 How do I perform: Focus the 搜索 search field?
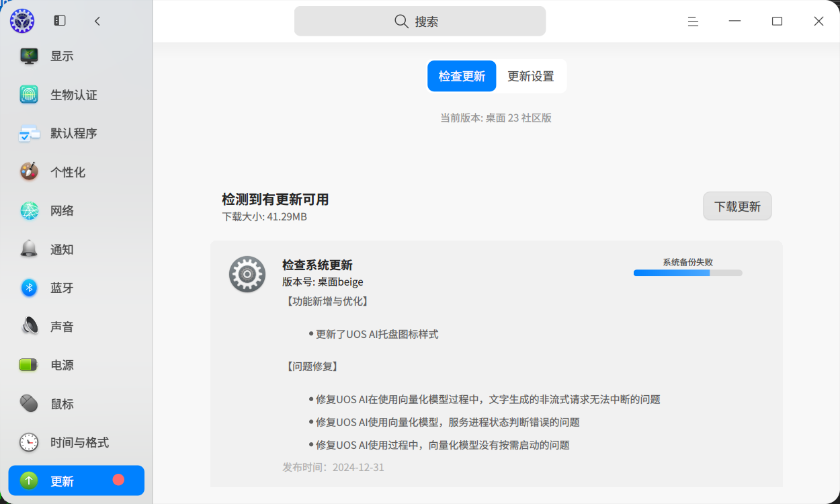pyautogui.click(x=420, y=22)
